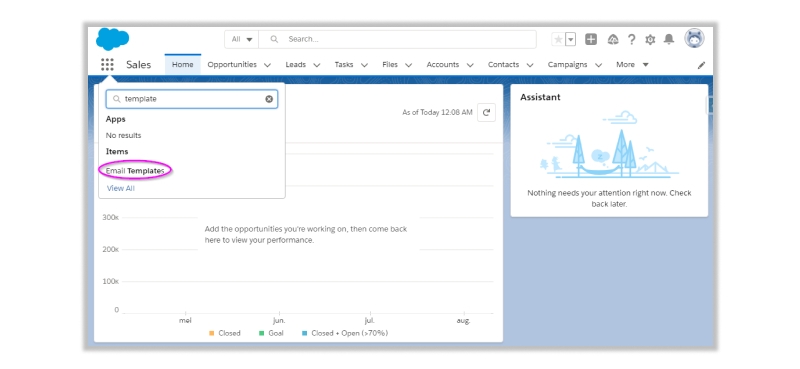Open the Leads tab
This screenshot has width=800, height=369.
(x=295, y=65)
